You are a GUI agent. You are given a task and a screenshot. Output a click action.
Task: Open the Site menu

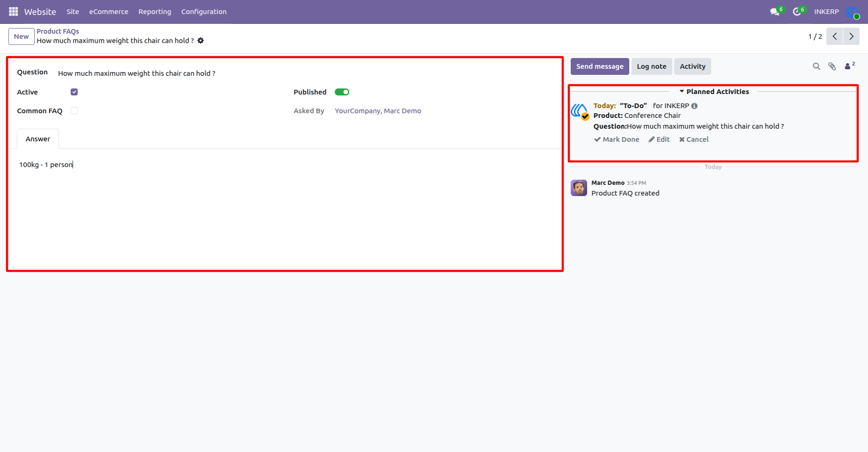[x=73, y=12]
